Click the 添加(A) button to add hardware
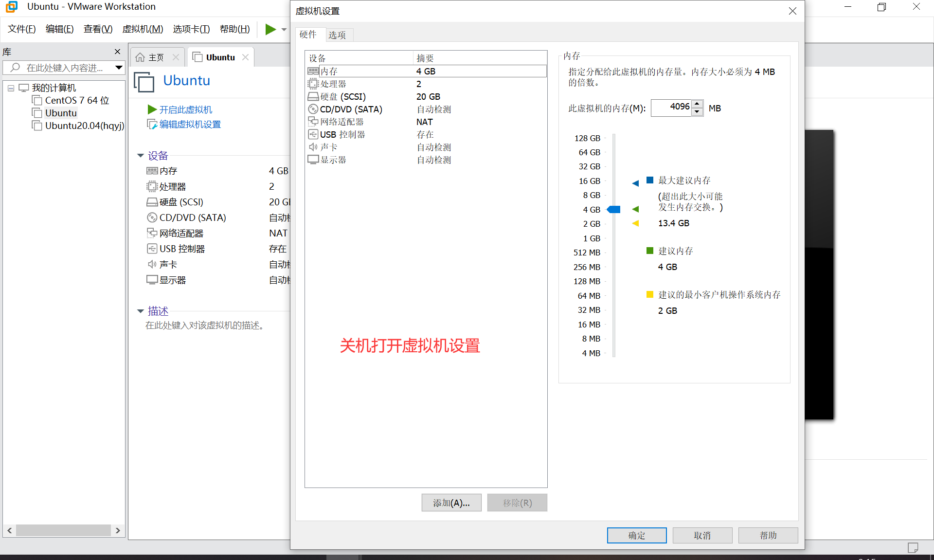This screenshot has width=934, height=560. click(451, 503)
